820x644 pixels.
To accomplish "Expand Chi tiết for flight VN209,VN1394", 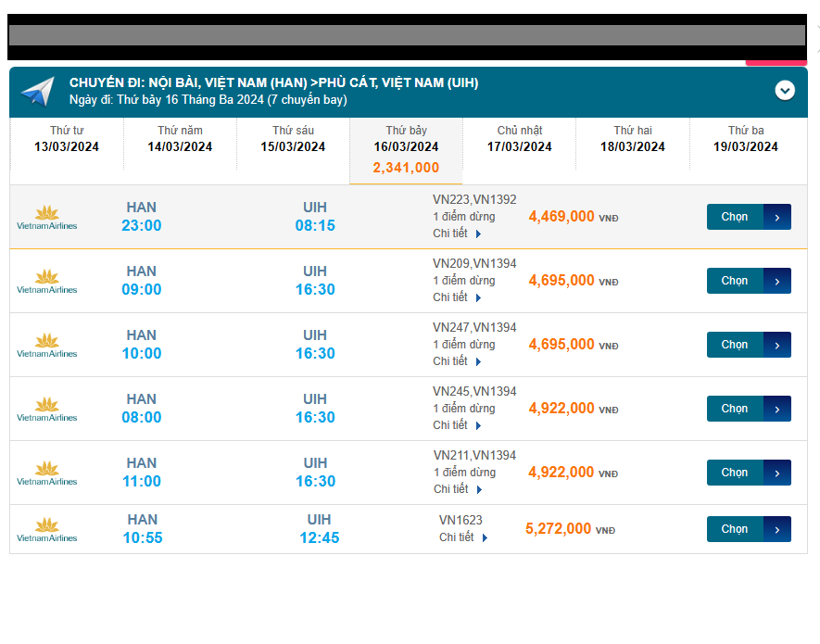I will [x=457, y=297].
